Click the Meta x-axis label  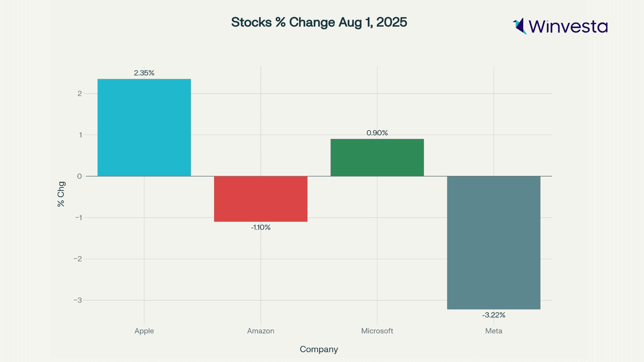pyautogui.click(x=493, y=331)
